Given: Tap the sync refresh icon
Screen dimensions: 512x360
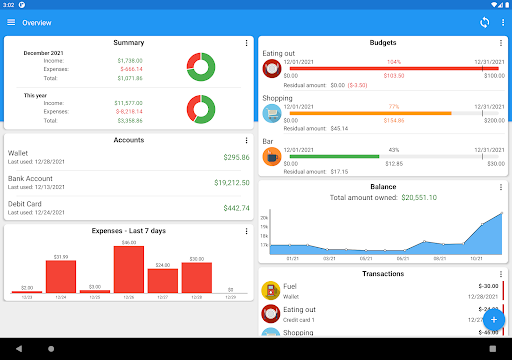Looking at the screenshot, I should [484, 22].
